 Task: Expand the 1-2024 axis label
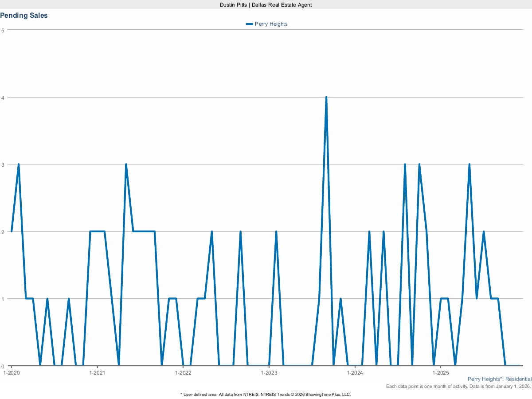point(355,373)
